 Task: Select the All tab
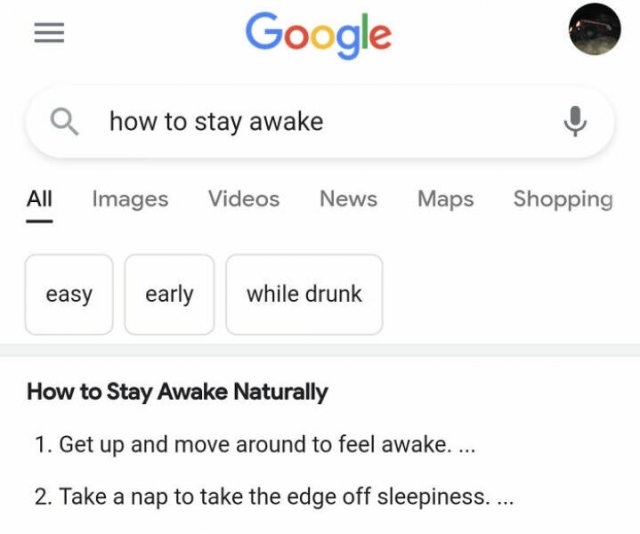(x=40, y=199)
